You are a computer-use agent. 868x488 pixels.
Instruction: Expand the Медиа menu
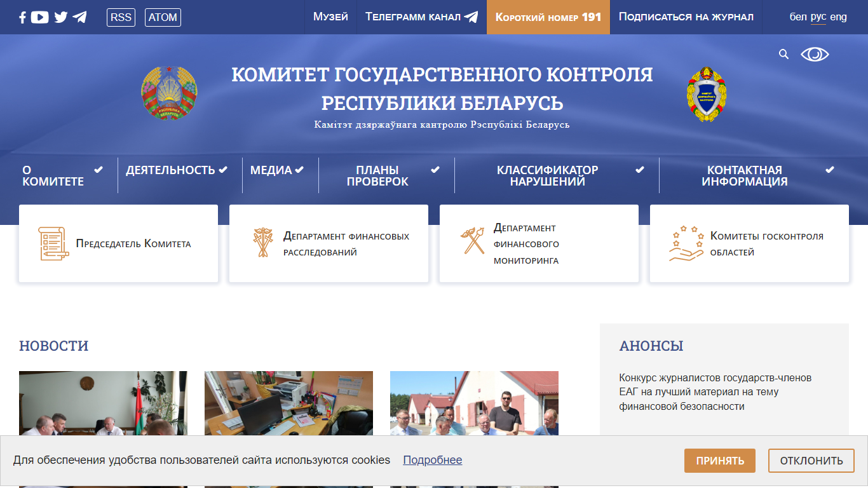pyautogui.click(x=277, y=170)
